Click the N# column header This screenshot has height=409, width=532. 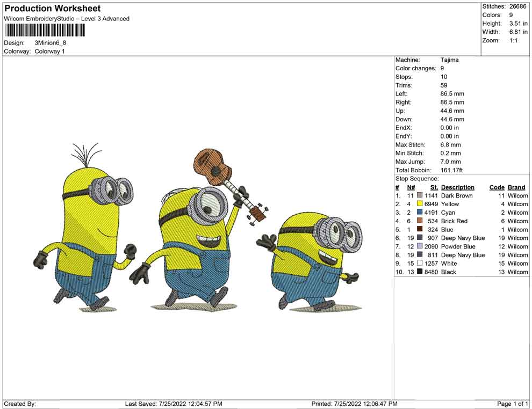pos(411,187)
